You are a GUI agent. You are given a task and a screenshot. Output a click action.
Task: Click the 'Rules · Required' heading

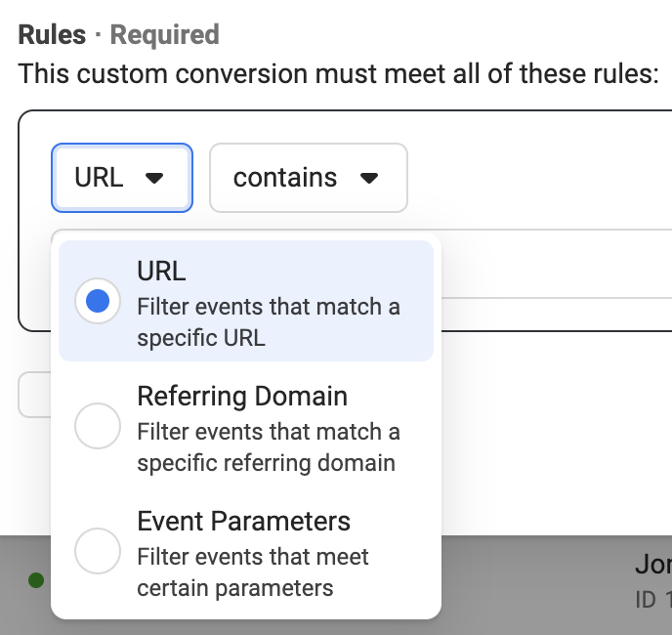tap(119, 35)
